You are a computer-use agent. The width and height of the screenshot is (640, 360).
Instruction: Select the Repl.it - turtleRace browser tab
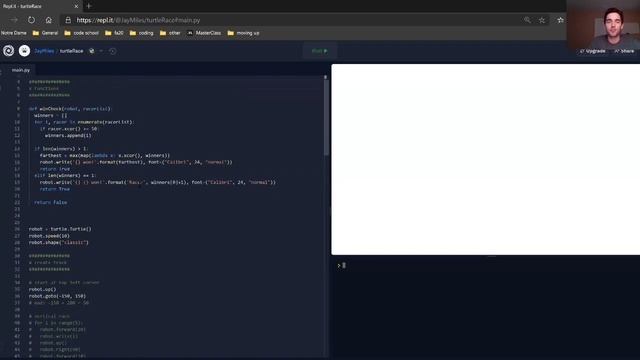click(x=40, y=7)
